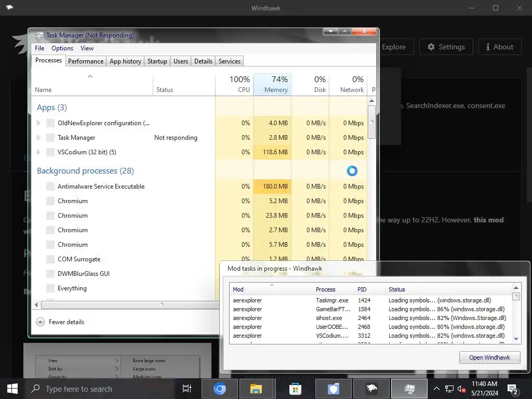Open the Chromium browser taskbar icon
The height and width of the screenshot is (399, 532).
click(x=220, y=389)
